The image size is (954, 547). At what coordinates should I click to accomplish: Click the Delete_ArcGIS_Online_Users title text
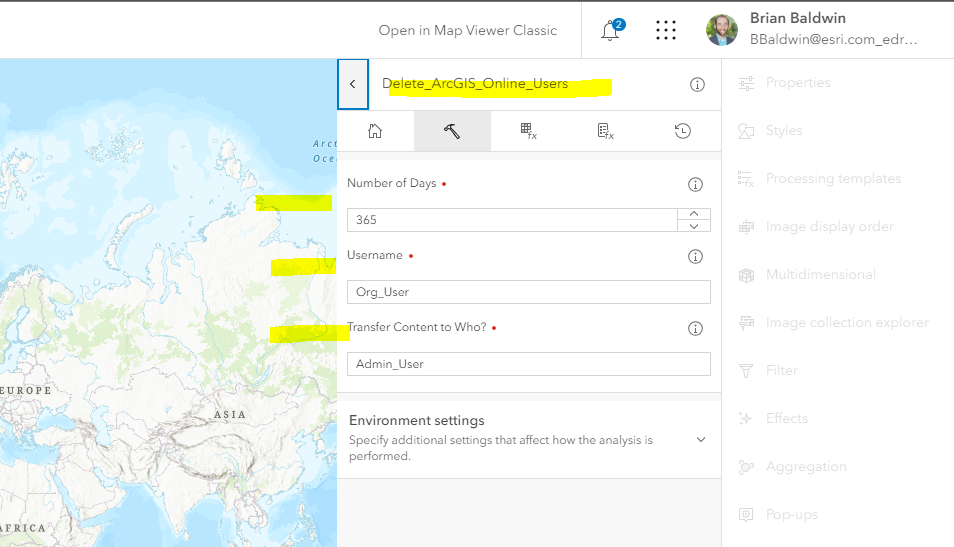tap(475, 83)
